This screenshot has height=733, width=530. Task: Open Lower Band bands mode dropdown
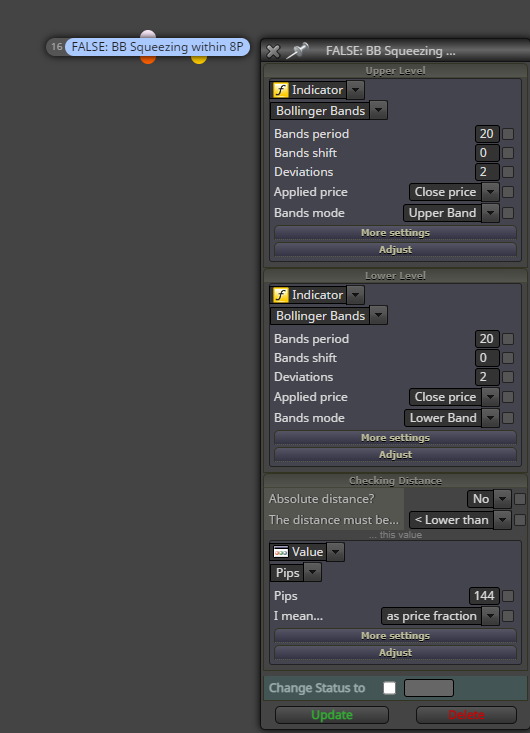tap(490, 418)
